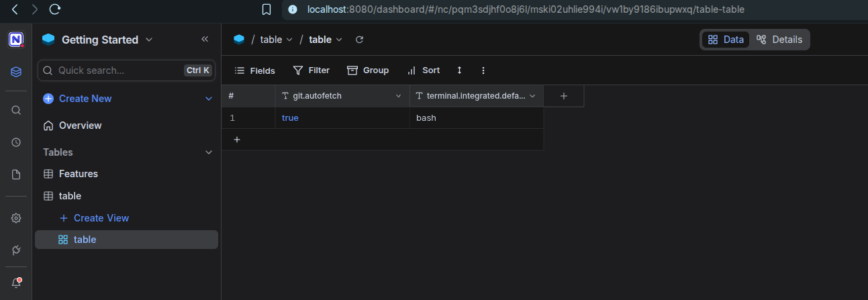This screenshot has width=868, height=300.
Task: Click the 'true' cell in row 1
Action: [x=342, y=117]
